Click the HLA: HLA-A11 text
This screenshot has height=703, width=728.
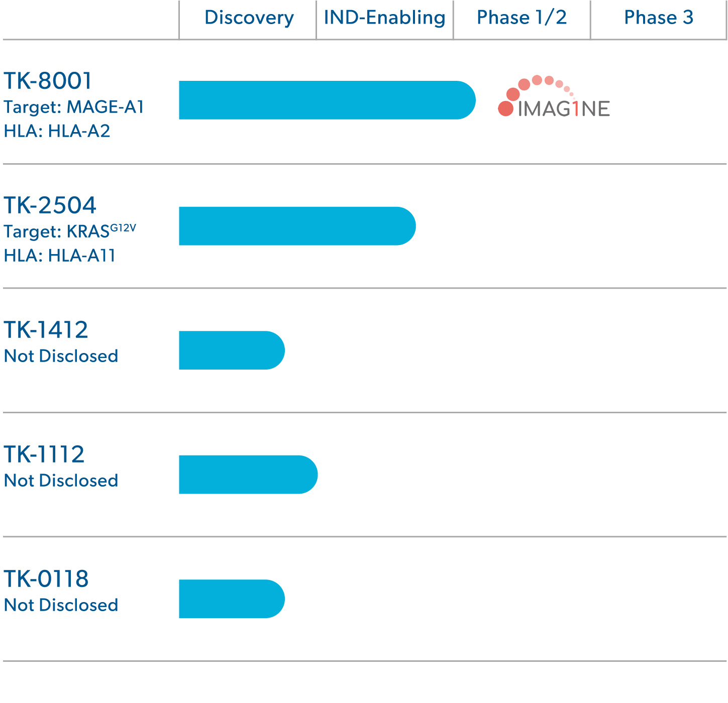60,256
